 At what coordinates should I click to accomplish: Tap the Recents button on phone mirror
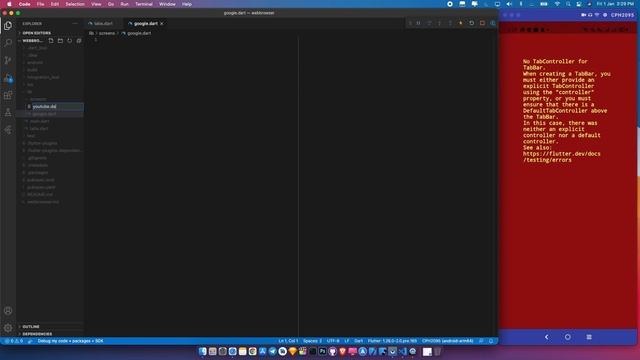(x=589, y=337)
